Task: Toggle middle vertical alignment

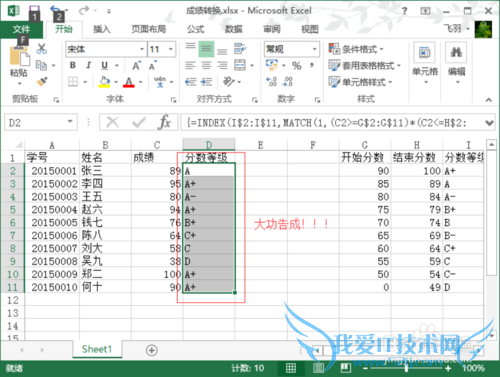Action: pyautogui.click(x=206, y=49)
